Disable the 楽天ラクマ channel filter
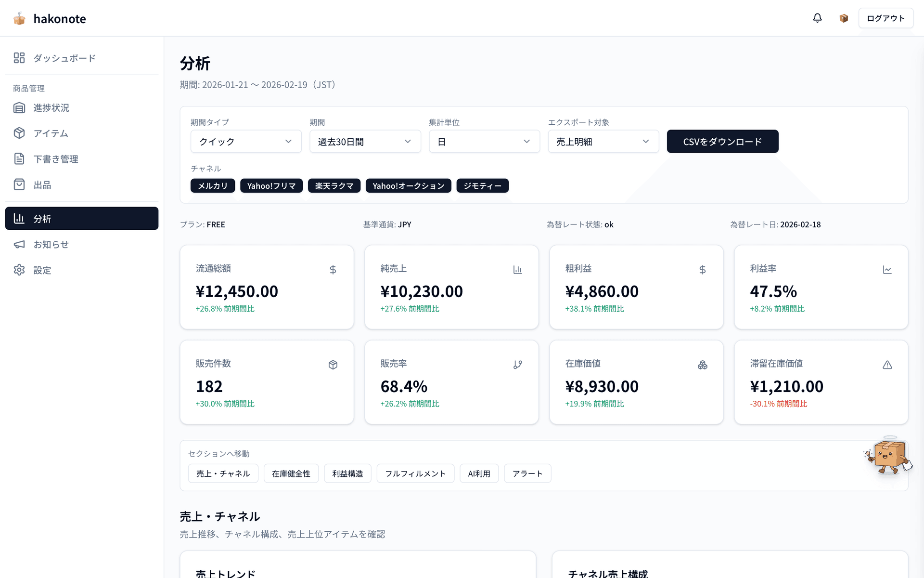Viewport: 924px width, 578px height. (334, 185)
